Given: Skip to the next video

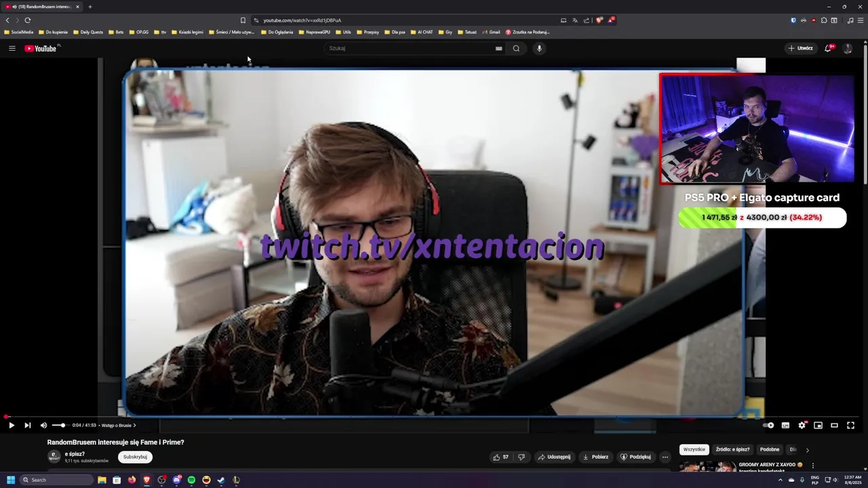Looking at the screenshot, I should click(x=28, y=425).
